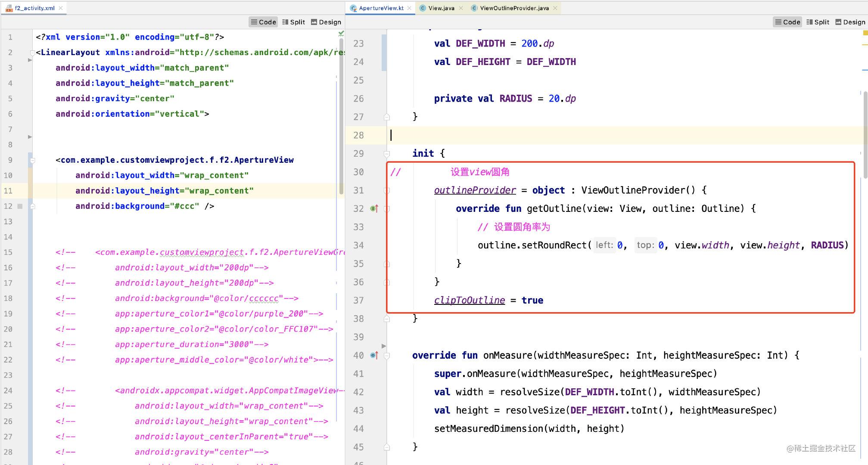Image resolution: width=868 pixels, height=465 pixels.
Task: Enable Split view mode in ApertureView.kt editor
Action: click(x=818, y=22)
